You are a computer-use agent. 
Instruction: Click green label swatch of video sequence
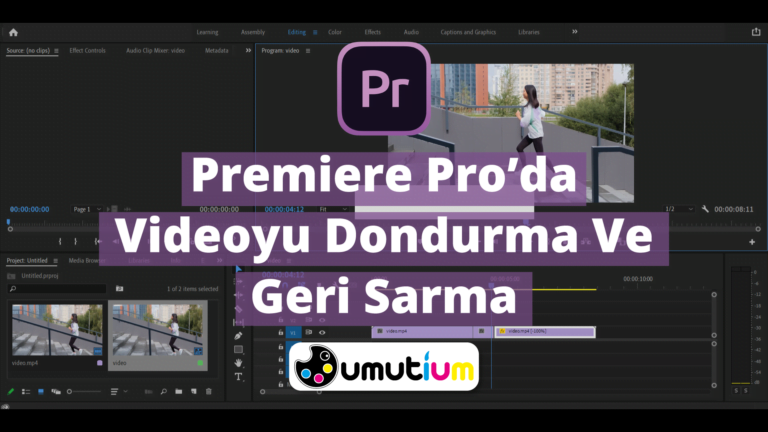pos(200,363)
